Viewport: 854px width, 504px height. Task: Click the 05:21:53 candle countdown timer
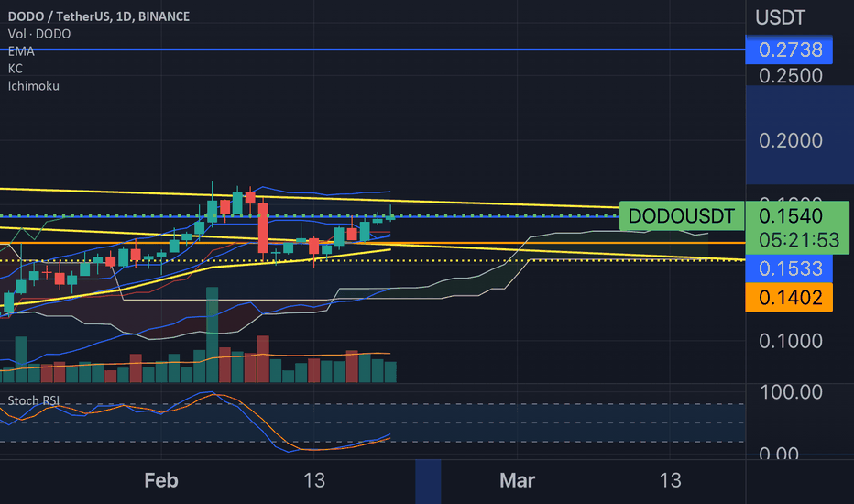click(x=799, y=240)
